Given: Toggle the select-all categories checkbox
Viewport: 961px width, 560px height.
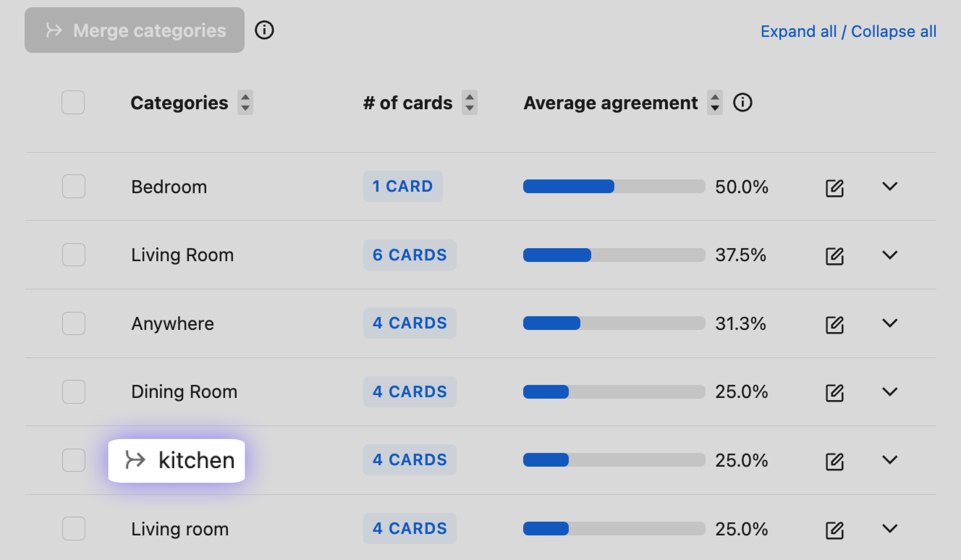Looking at the screenshot, I should click(x=73, y=103).
